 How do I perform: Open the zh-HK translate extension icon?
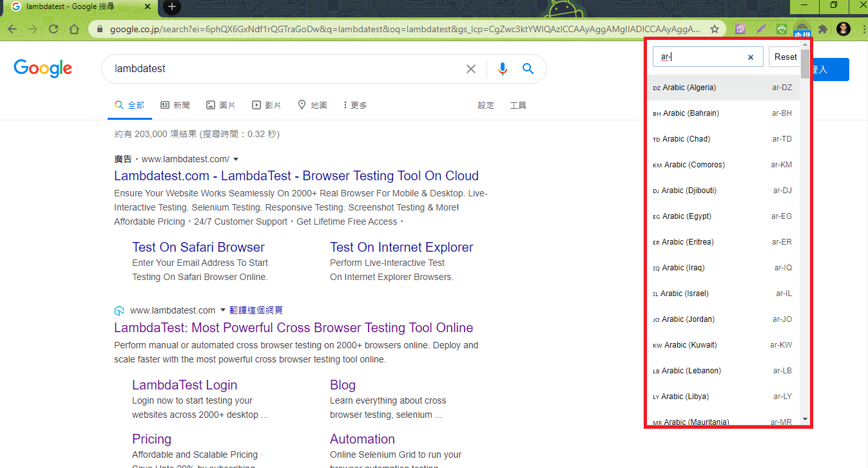802,29
